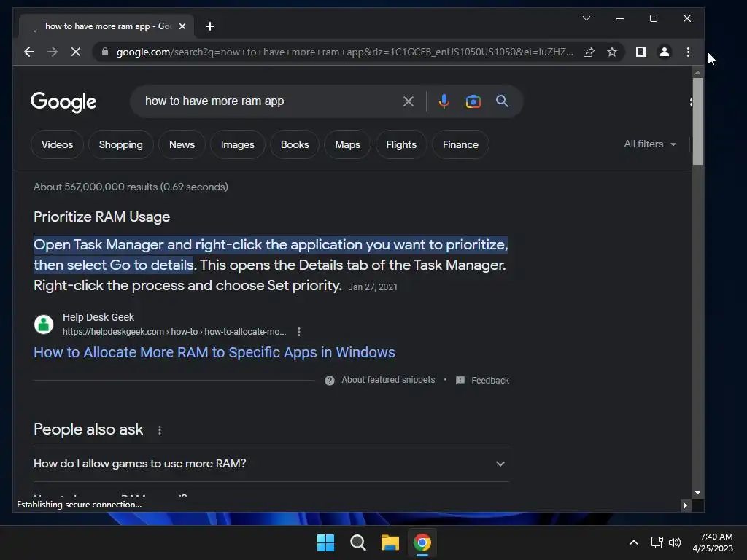Open People also ask options menu

point(160,430)
